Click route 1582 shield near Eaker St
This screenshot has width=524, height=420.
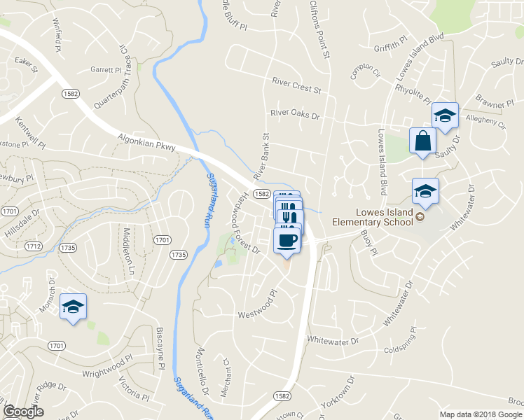[71, 94]
